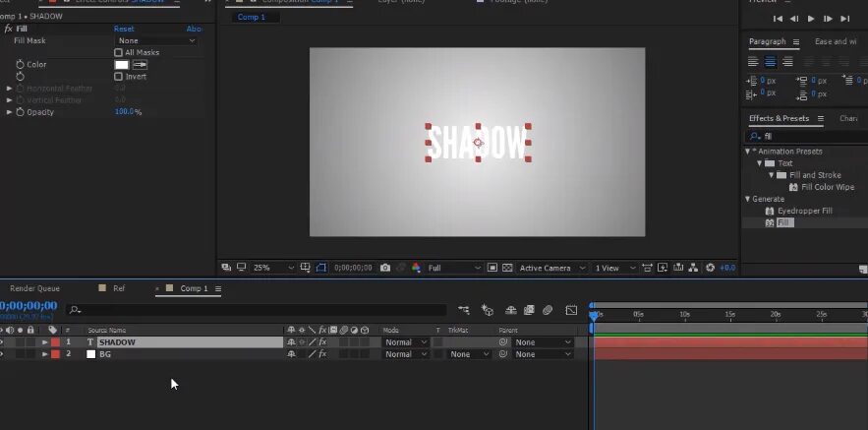This screenshot has height=430, width=868.
Task: Toggle the Color property stopwatch
Action: point(20,65)
